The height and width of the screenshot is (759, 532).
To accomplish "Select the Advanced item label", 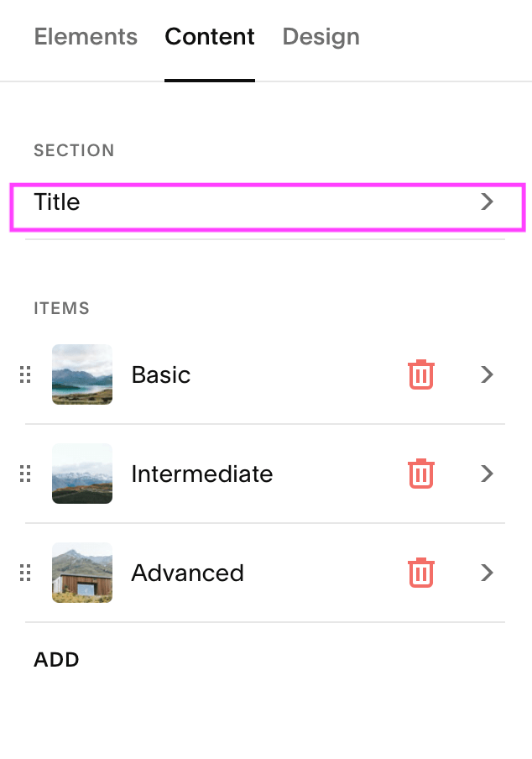I will coord(188,573).
